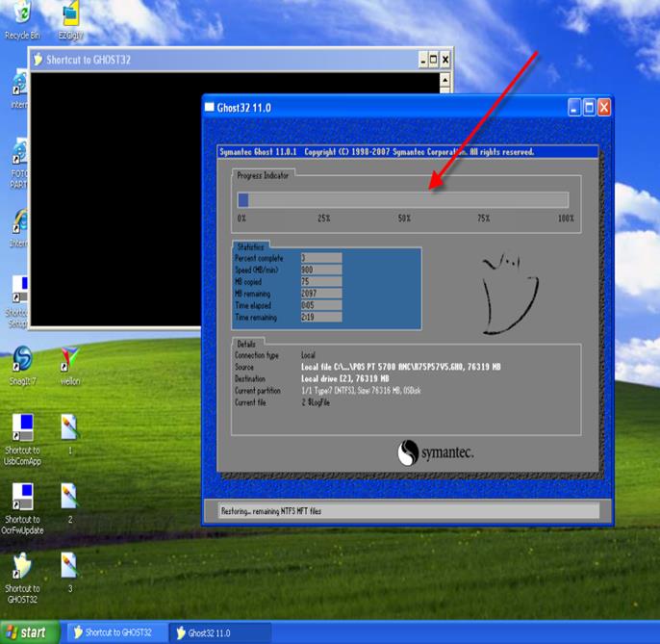Open the Recycle Bin desktop icon
The height and width of the screenshot is (644, 660).
point(22,19)
